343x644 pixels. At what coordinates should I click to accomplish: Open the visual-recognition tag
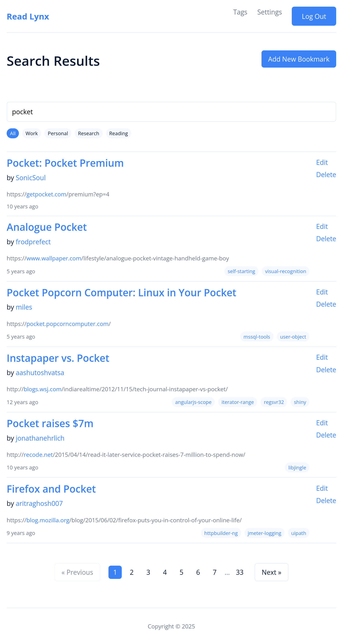click(x=285, y=271)
